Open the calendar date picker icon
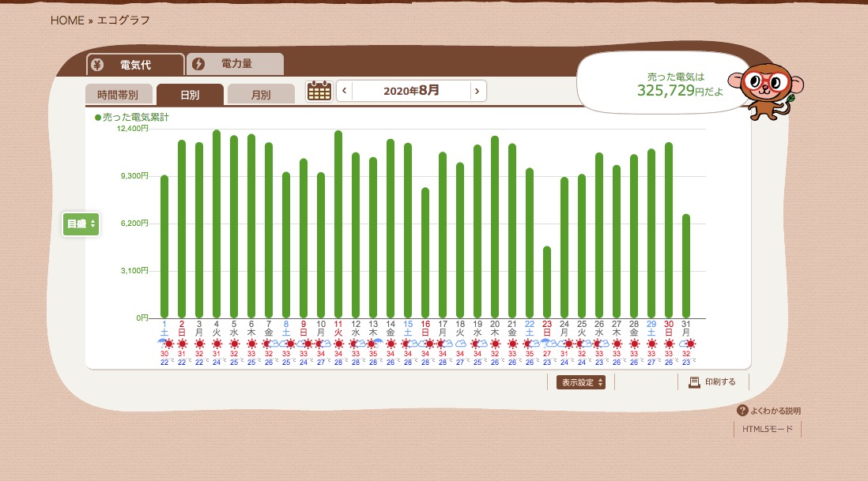This screenshot has height=481, width=868. [319, 91]
